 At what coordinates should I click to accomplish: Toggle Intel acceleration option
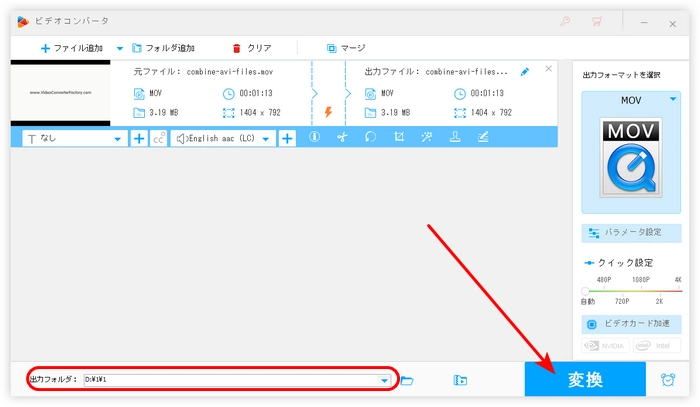pos(657,345)
